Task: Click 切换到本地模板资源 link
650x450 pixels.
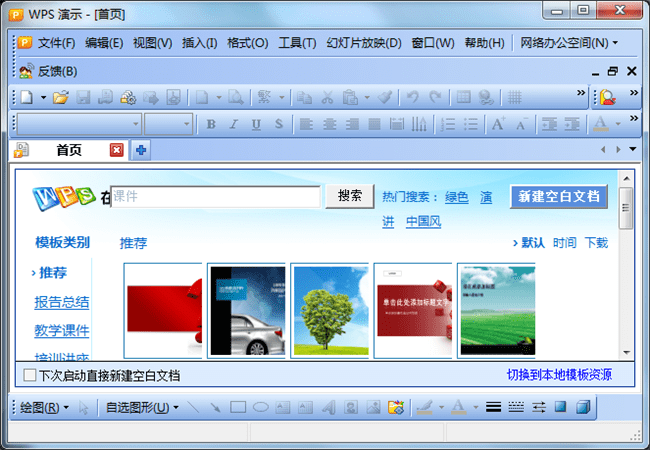Action: click(559, 375)
